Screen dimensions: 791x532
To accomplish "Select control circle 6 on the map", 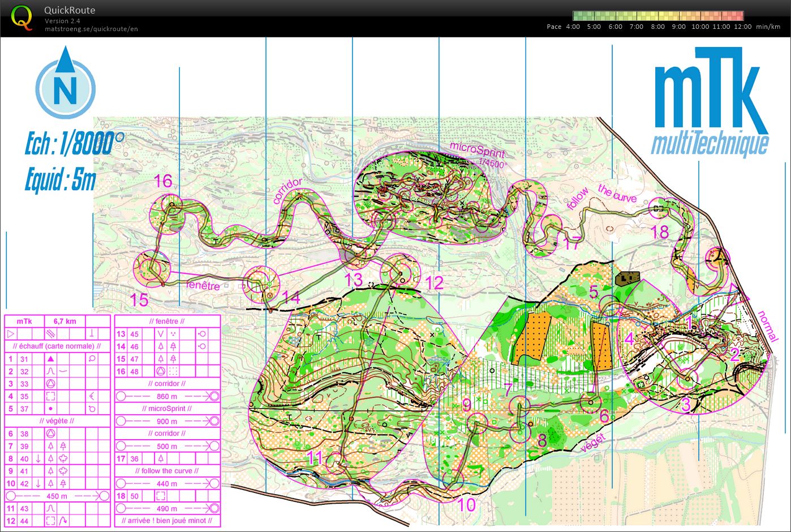I will pyautogui.click(x=591, y=403).
